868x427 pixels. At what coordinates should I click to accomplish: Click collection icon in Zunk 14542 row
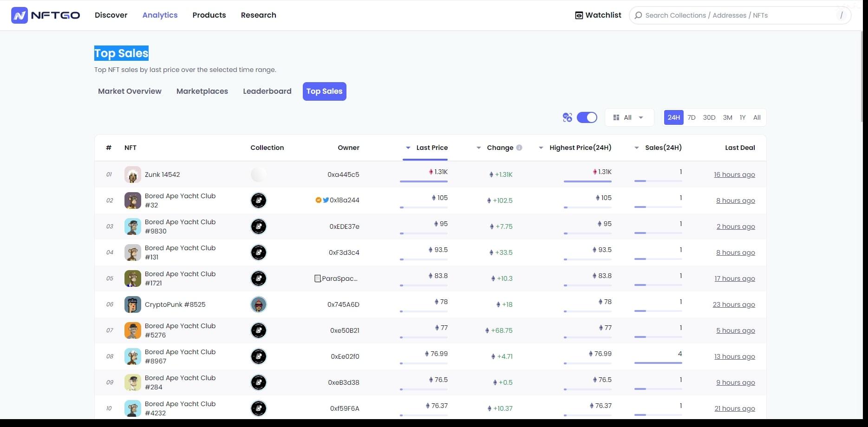pyautogui.click(x=259, y=175)
